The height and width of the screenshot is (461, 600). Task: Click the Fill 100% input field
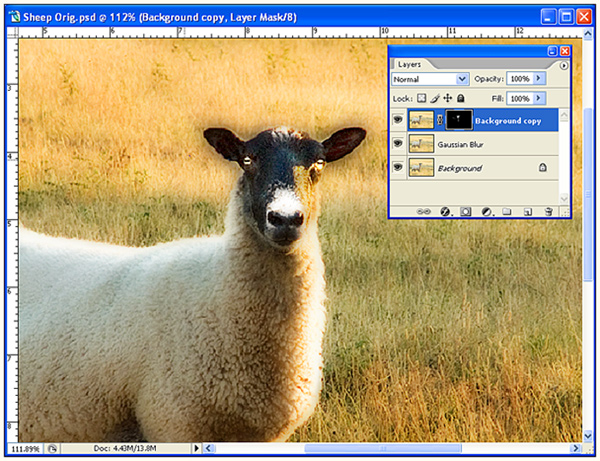[520, 98]
